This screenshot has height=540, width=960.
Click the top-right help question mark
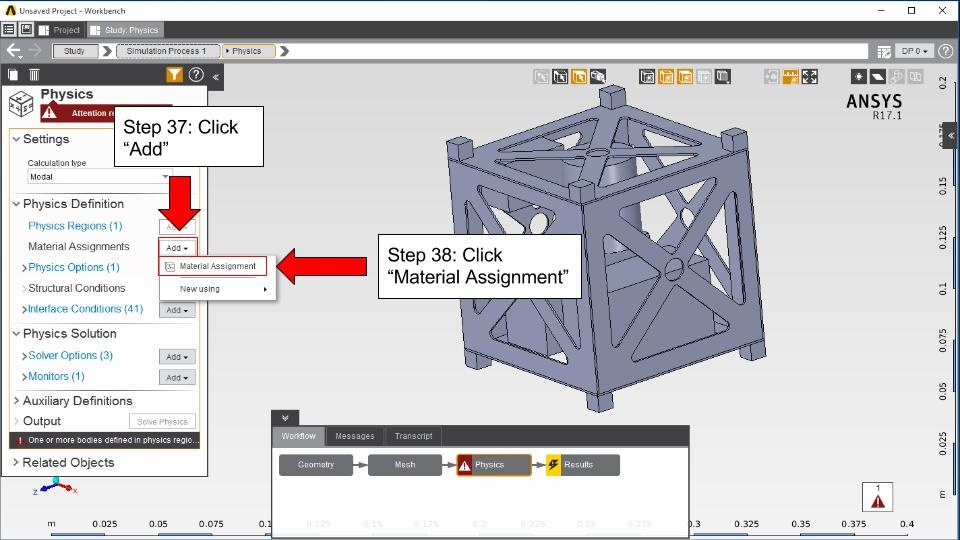click(x=945, y=51)
